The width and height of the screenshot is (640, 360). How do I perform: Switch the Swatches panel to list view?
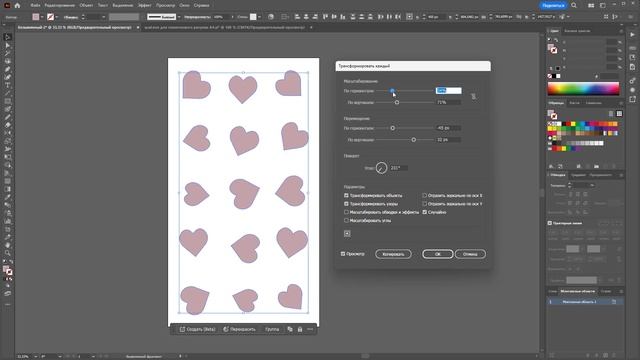[611, 113]
